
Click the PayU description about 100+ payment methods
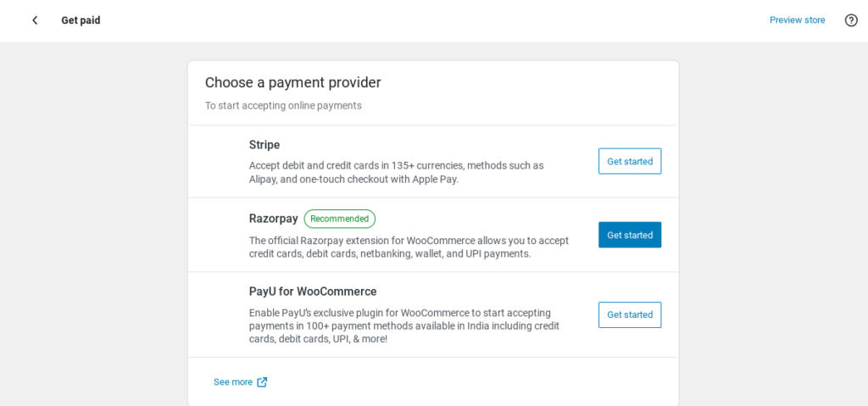coord(404,325)
